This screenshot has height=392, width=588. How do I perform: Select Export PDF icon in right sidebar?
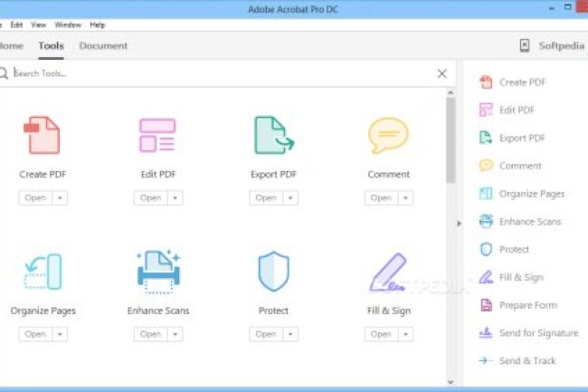(486, 138)
